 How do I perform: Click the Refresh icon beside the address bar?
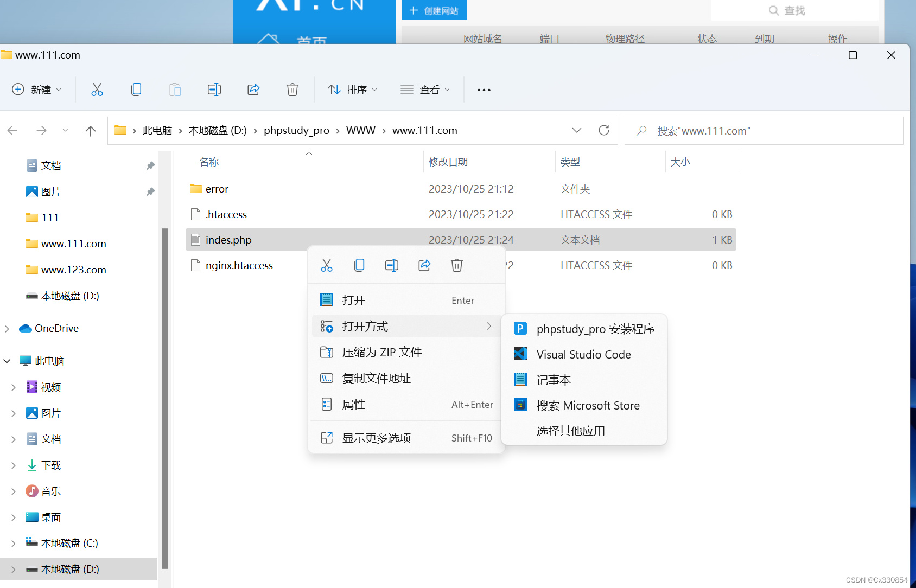click(x=604, y=130)
